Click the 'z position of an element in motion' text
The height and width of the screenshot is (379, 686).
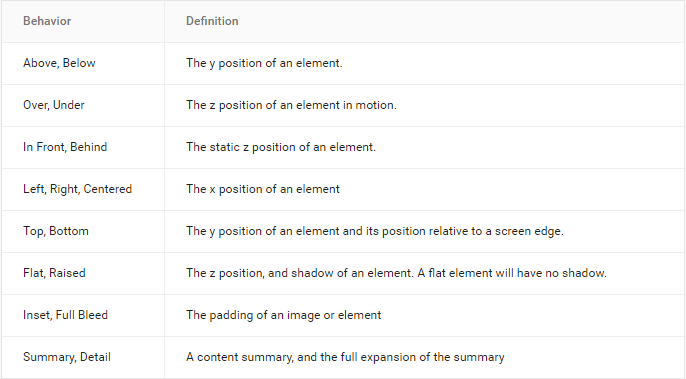302,105
